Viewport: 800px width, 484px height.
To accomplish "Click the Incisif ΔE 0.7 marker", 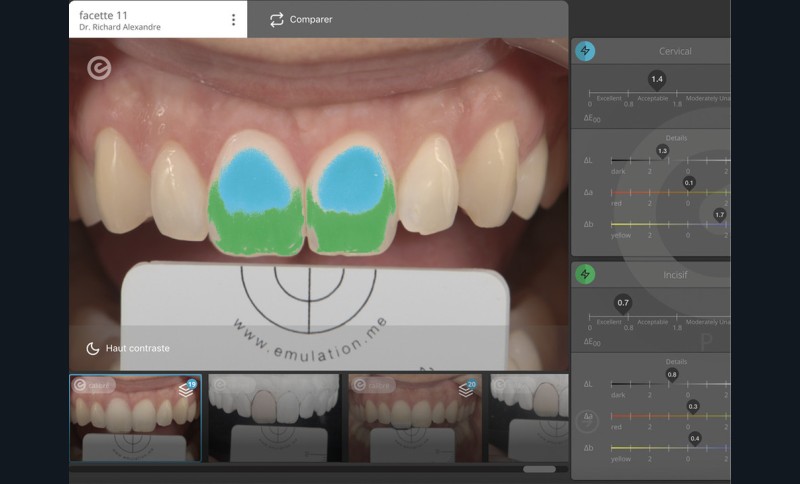I will click(x=623, y=302).
